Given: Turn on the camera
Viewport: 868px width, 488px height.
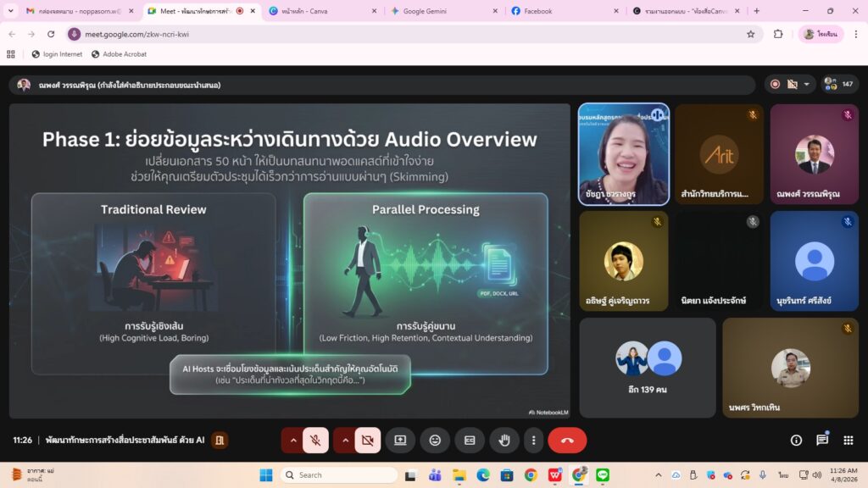Looking at the screenshot, I should click(367, 441).
